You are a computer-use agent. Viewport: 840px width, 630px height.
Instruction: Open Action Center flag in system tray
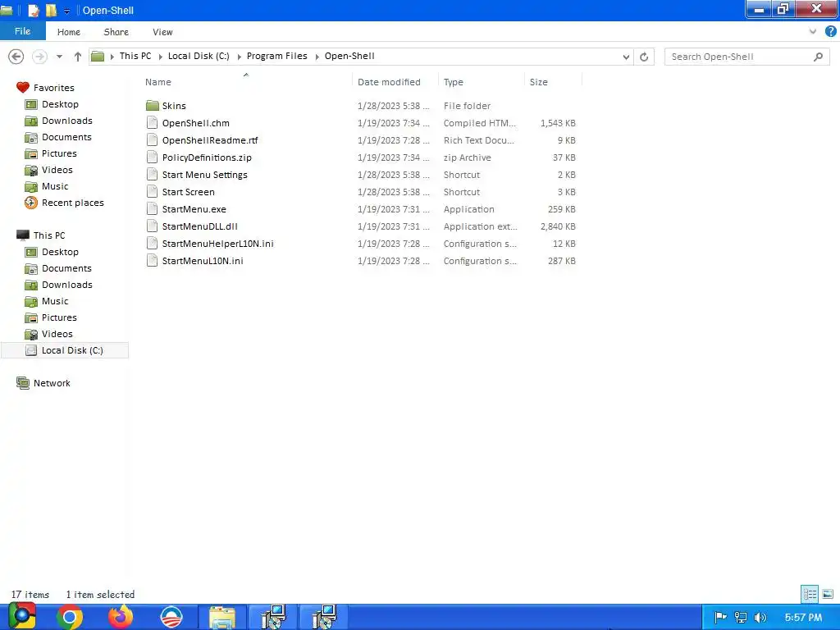[x=720, y=617]
